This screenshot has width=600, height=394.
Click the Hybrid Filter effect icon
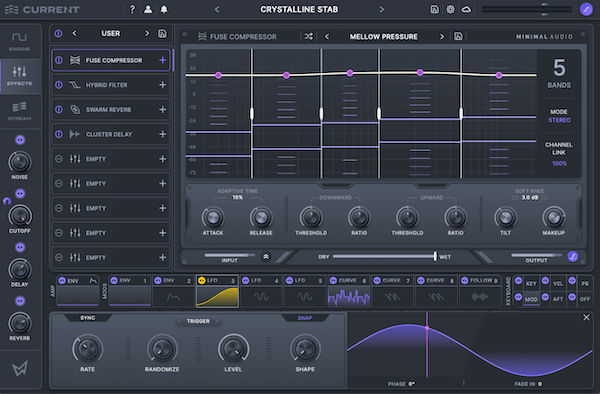pyautogui.click(x=75, y=85)
